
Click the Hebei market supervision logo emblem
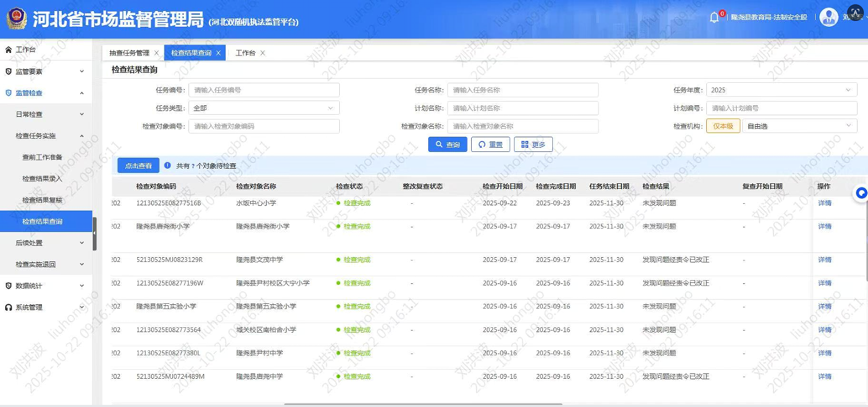coord(17,18)
